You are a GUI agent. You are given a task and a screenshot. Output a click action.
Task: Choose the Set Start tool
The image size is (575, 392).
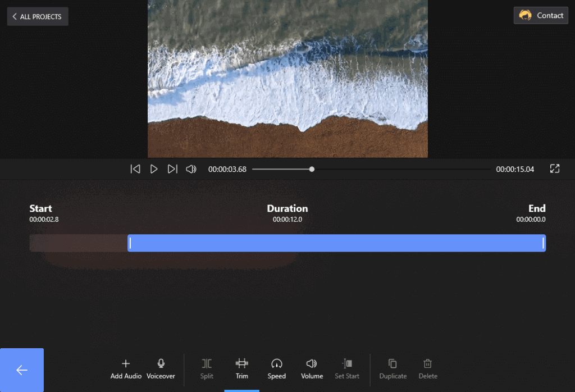click(x=347, y=369)
